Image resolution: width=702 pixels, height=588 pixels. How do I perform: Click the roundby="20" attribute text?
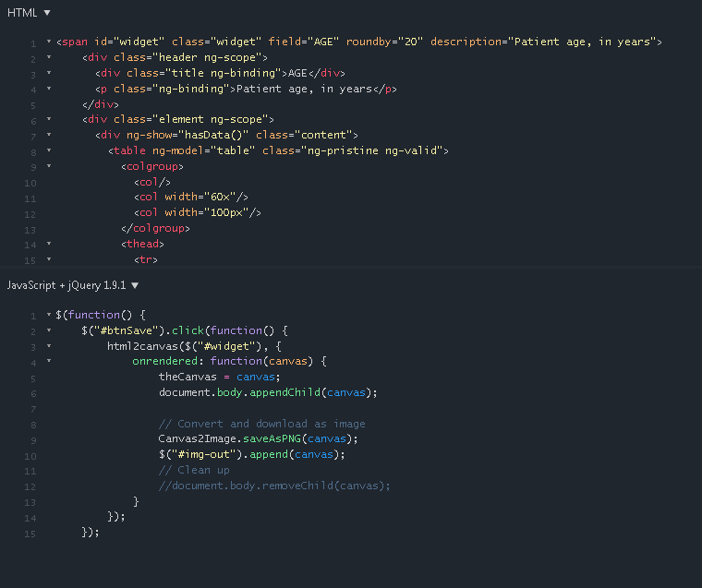tap(384, 42)
